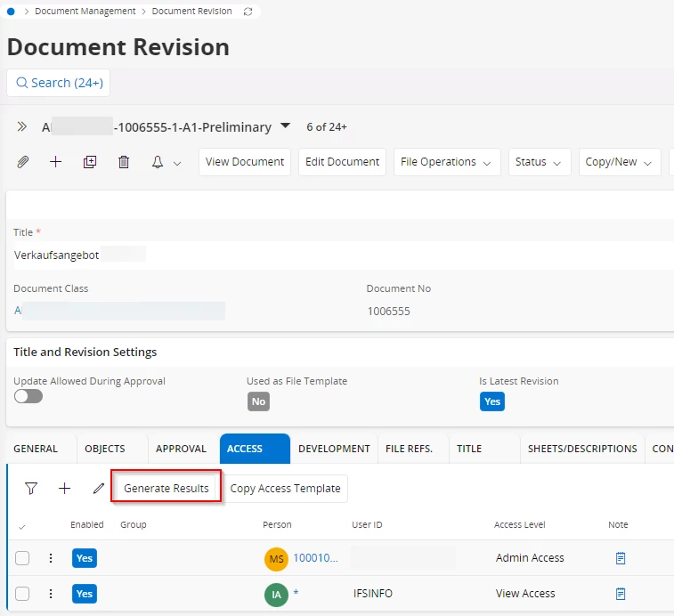Click the pencil edit icon in Access tab
The image size is (674, 616).
[x=98, y=488]
